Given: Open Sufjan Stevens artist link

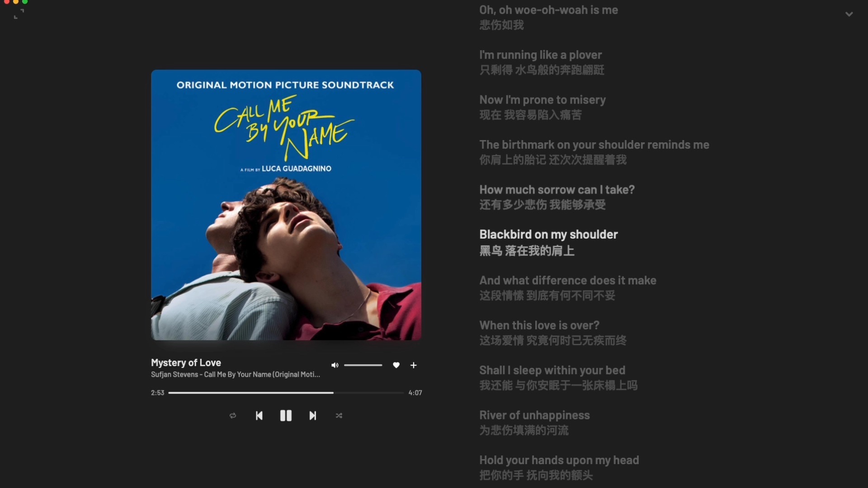Looking at the screenshot, I should point(175,375).
